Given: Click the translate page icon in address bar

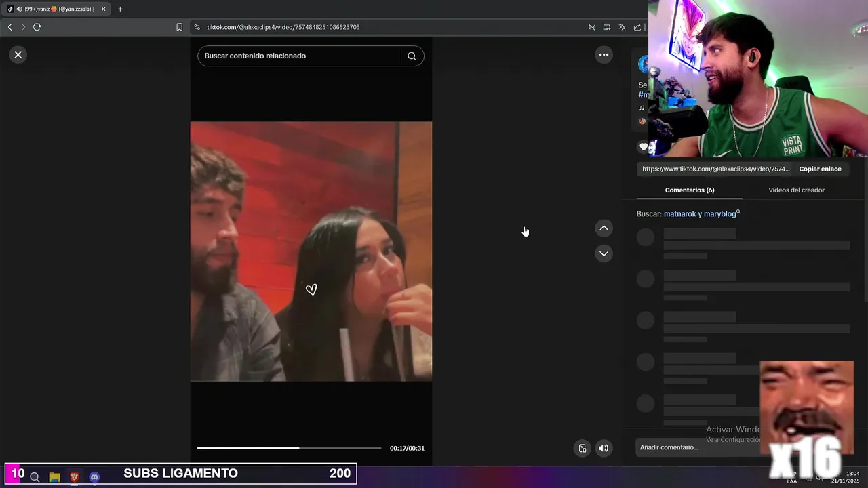Looking at the screenshot, I should coord(622,27).
